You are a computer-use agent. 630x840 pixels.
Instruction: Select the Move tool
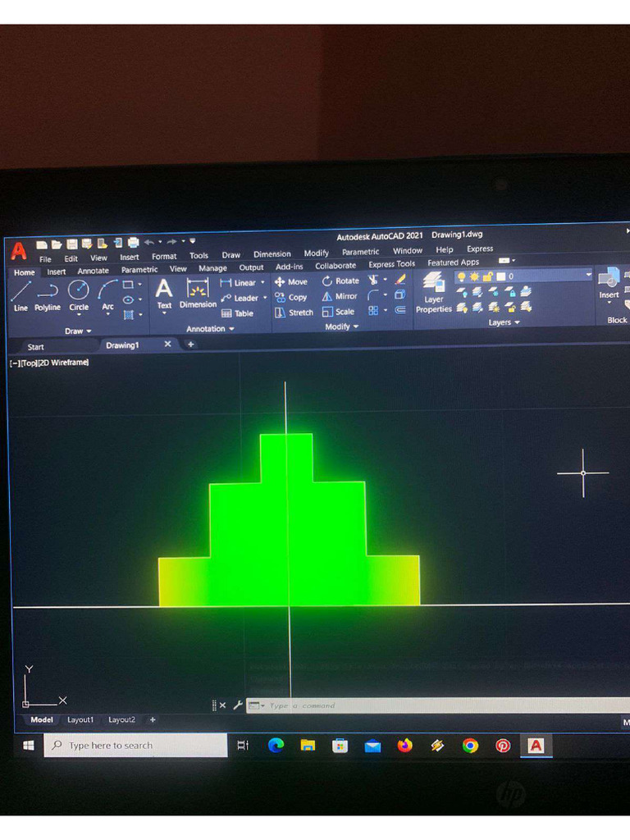291,281
